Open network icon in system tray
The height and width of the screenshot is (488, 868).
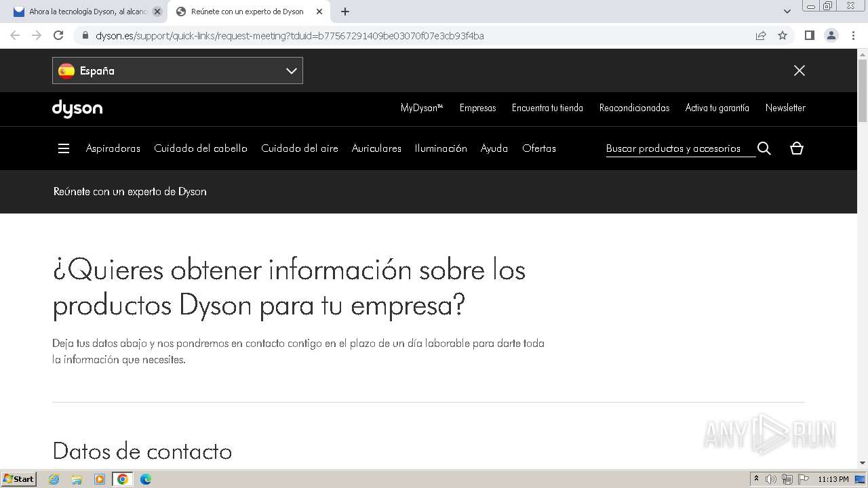pyautogui.click(x=787, y=479)
